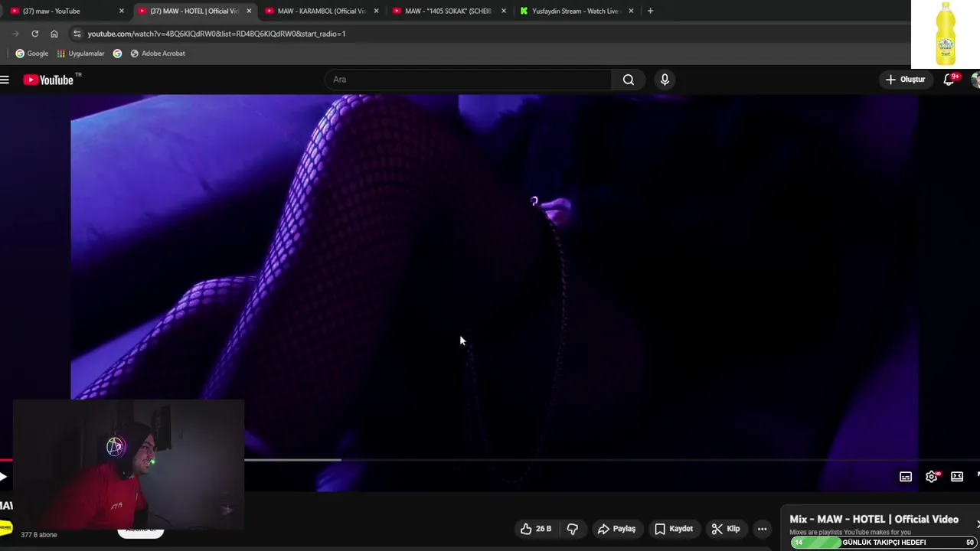Open the YouTube hamburger guide menu
Image resolution: width=980 pixels, height=551 pixels.
pos(5,80)
